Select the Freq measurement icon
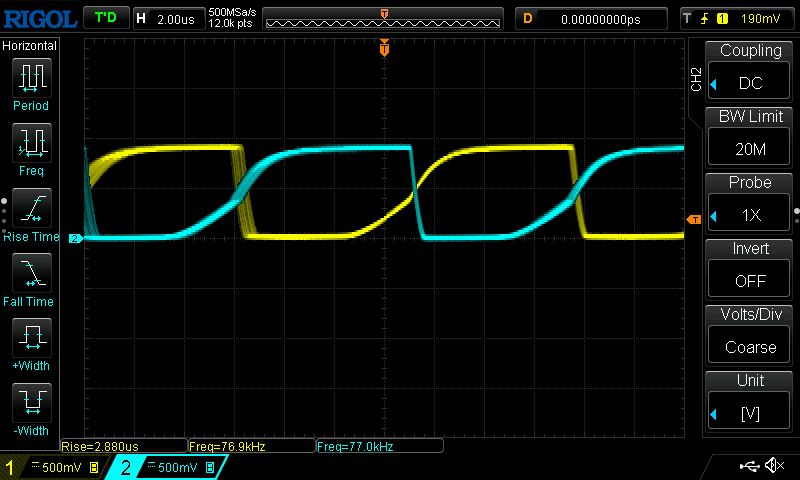Viewport: 800px width, 480px height. (31, 144)
